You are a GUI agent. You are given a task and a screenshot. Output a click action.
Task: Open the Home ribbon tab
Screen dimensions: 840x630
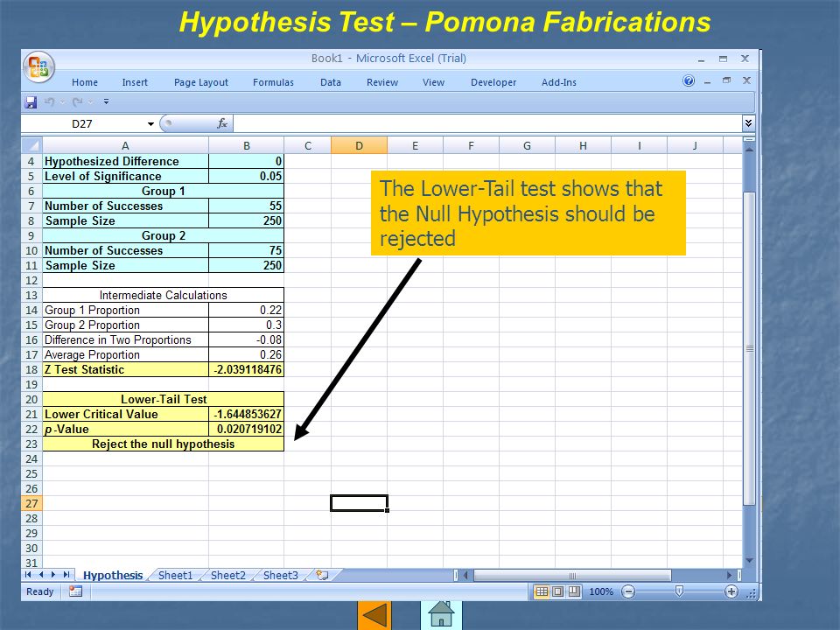point(85,82)
